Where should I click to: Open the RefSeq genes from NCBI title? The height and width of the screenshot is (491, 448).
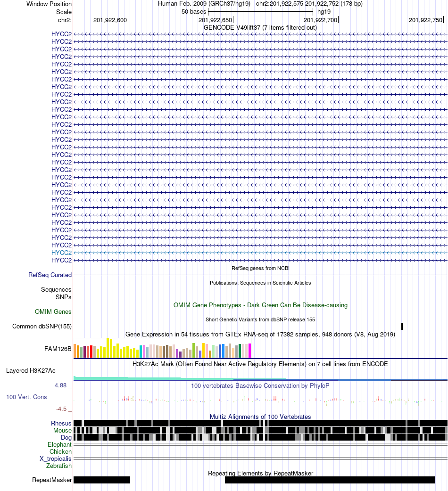click(260, 269)
